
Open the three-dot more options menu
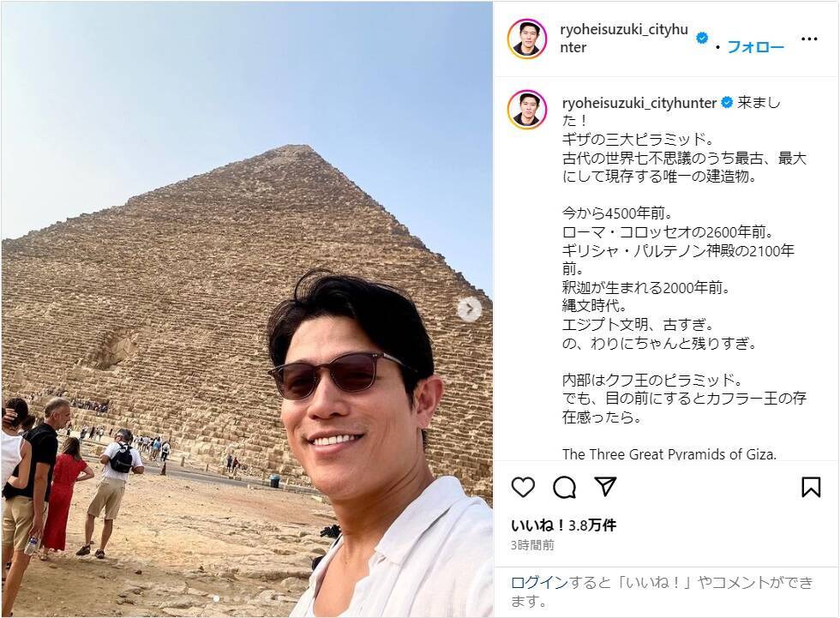click(809, 39)
